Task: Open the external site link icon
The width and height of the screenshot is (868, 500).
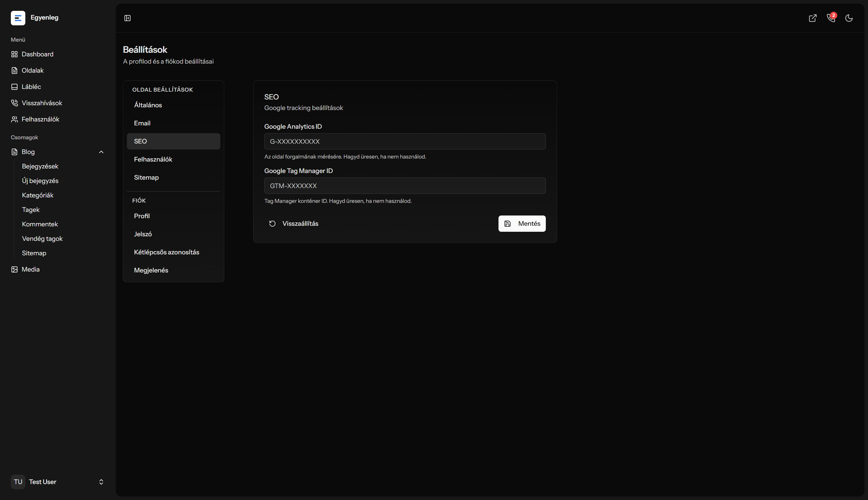Action: tap(813, 18)
